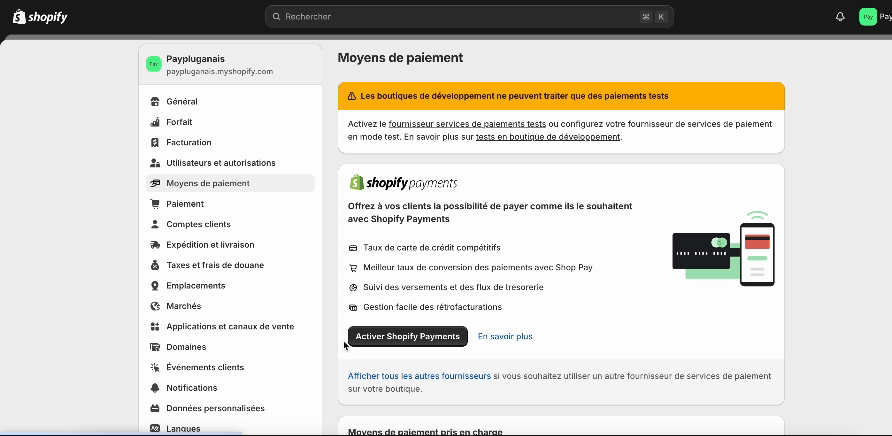The height and width of the screenshot is (436, 892).
Task: Click the Expédition et livraison truck icon
Action: coord(154,245)
